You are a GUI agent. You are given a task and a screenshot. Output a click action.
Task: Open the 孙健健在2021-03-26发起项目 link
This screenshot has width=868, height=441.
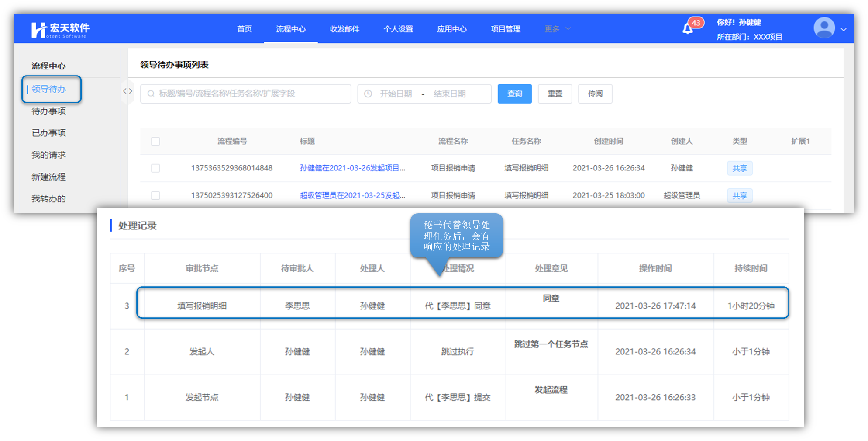coord(352,168)
